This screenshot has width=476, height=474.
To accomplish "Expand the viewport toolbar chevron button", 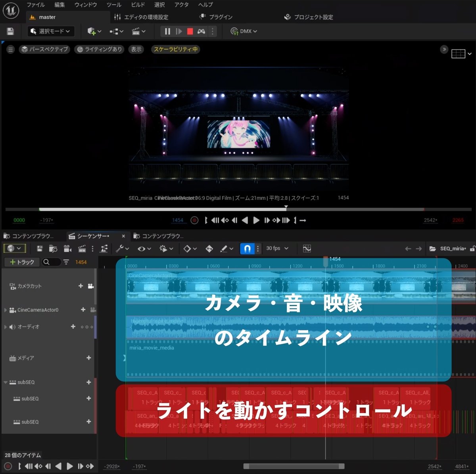I will [444, 49].
